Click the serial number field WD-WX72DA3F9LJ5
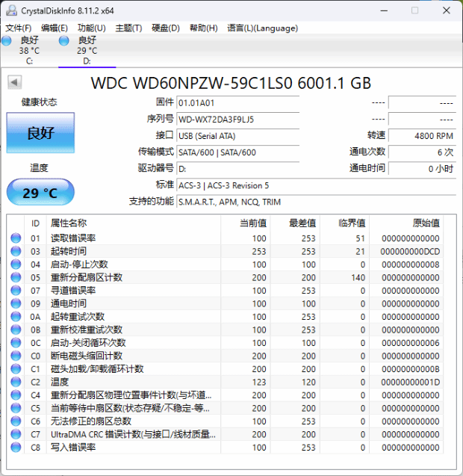Viewport: 463px width, 476px height. tap(238, 119)
